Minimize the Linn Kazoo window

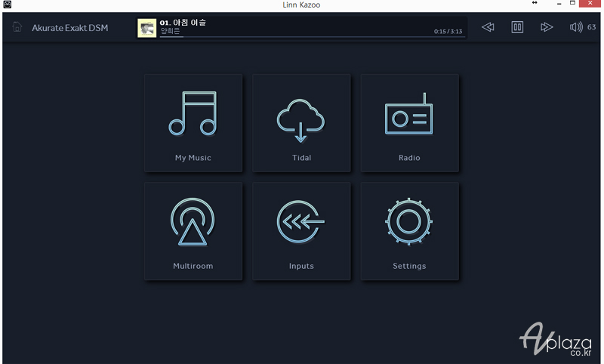tap(559, 4)
